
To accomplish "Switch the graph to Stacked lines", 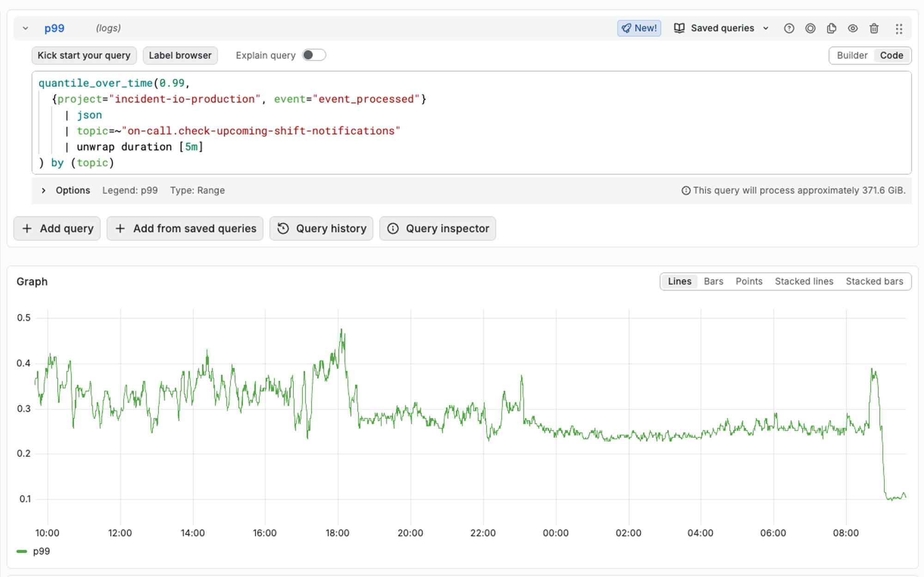I will 803,281.
